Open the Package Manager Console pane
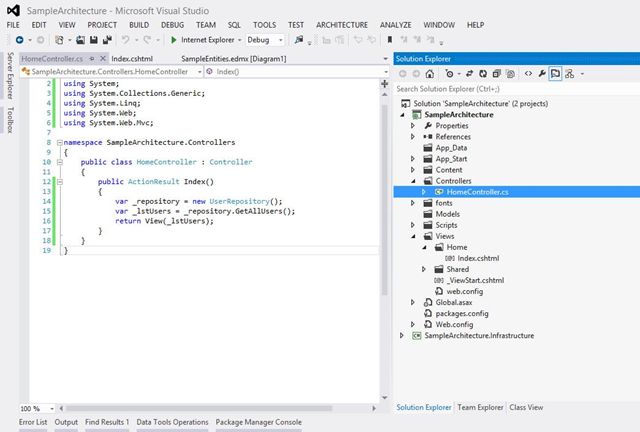This screenshot has width=640, height=432. [258, 423]
